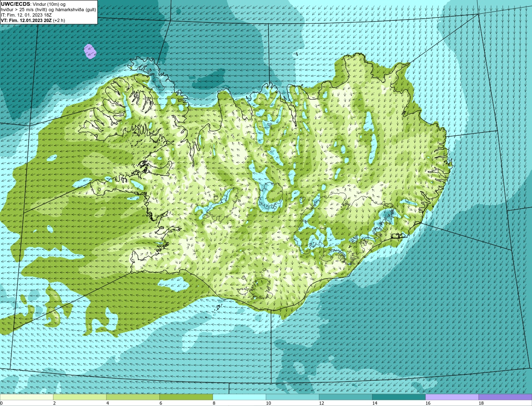Click the light green 2–4 m/s legend swatch
This screenshot has width=532, height=406.
pyautogui.click(x=80, y=397)
